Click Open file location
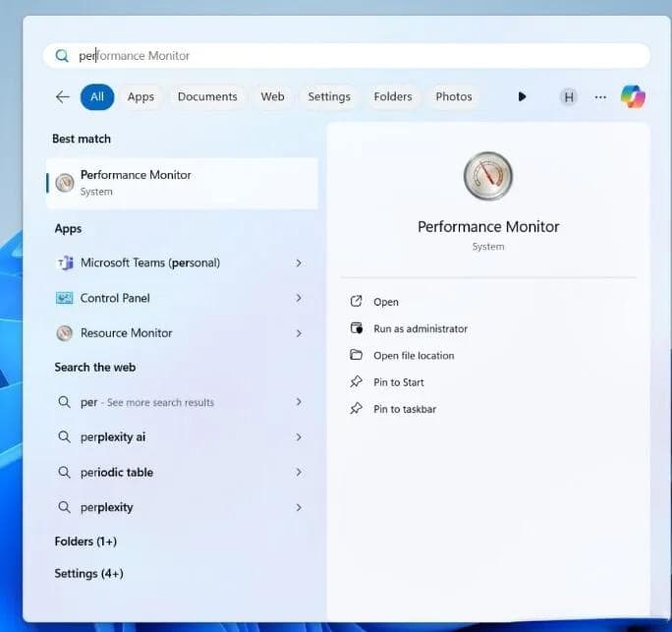The height and width of the screenshot is (632, 672). click(x=414, y=356)
